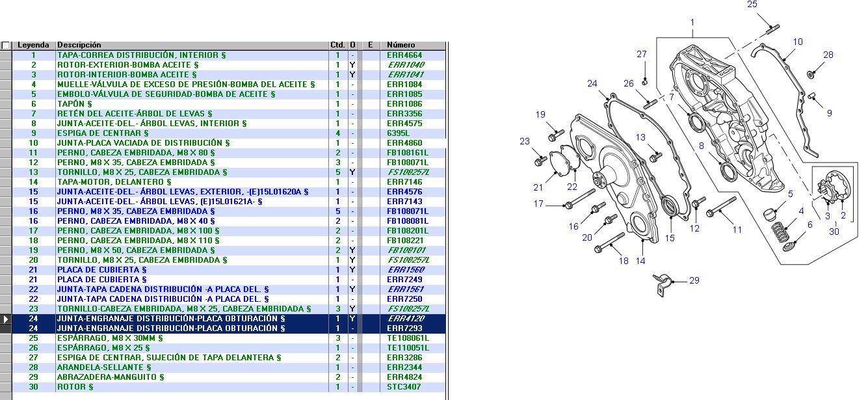Select the TAPA-CORREA DISTRIBUCIÓN, INTERIOR row

click(141, 55)
